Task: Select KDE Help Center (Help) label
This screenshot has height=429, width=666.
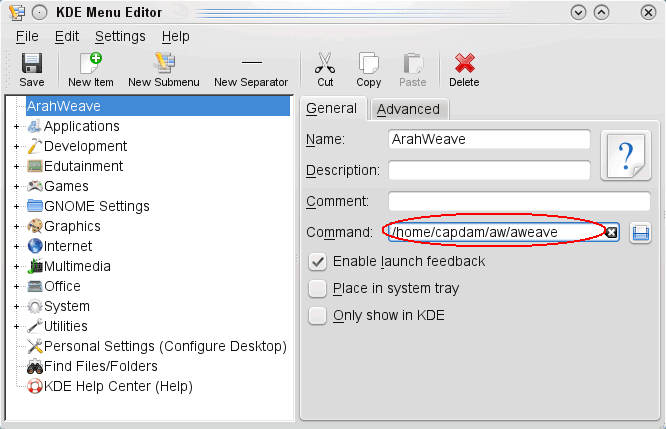Action: point(118,386)
